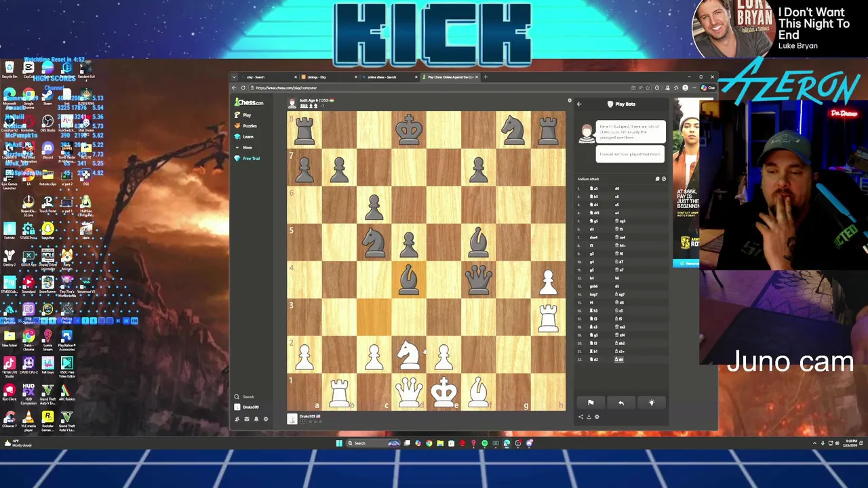Click the Chess.com logo
Image resolution: width=868 pixels, height=488 pixels.
(249, 102)
